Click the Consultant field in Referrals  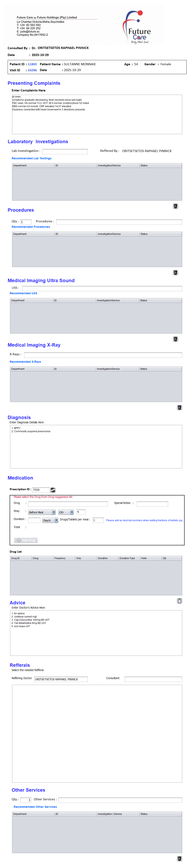pyautogui.click(x=153, y=679)
